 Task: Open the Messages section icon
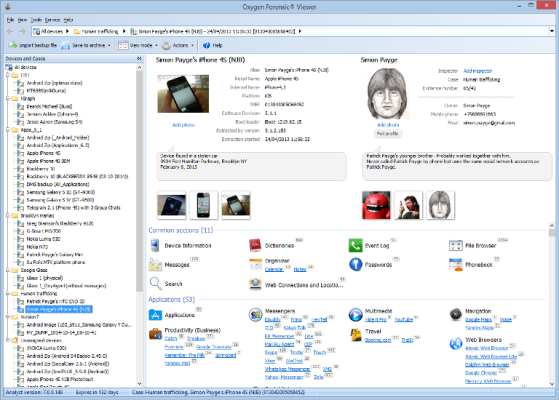pyautogui.click(x=155, y=265)
